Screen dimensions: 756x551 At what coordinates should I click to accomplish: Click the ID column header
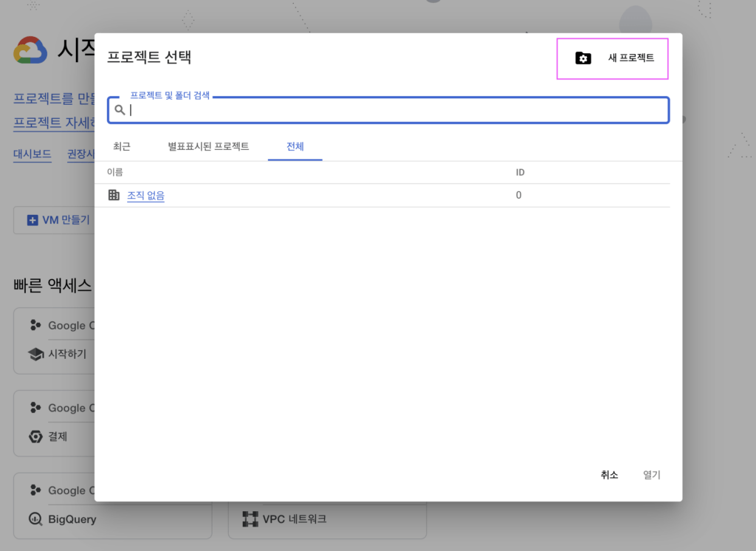point(520,172)
